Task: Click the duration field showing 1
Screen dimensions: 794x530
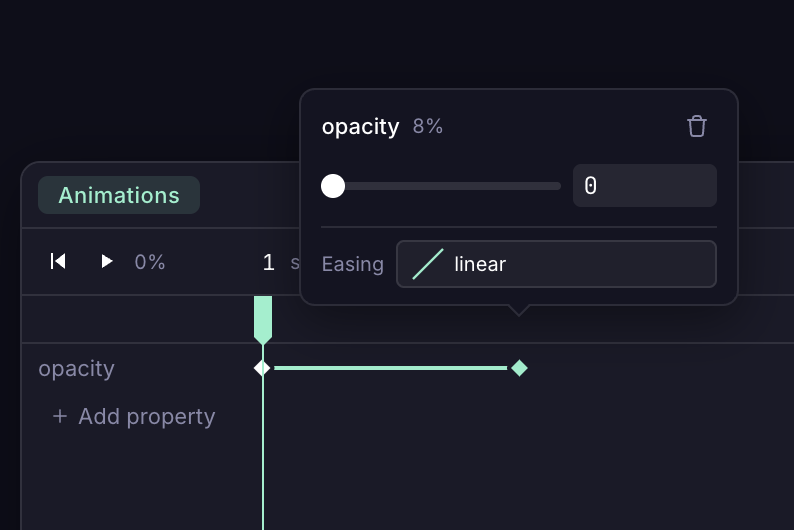Action: coord(268,262)
